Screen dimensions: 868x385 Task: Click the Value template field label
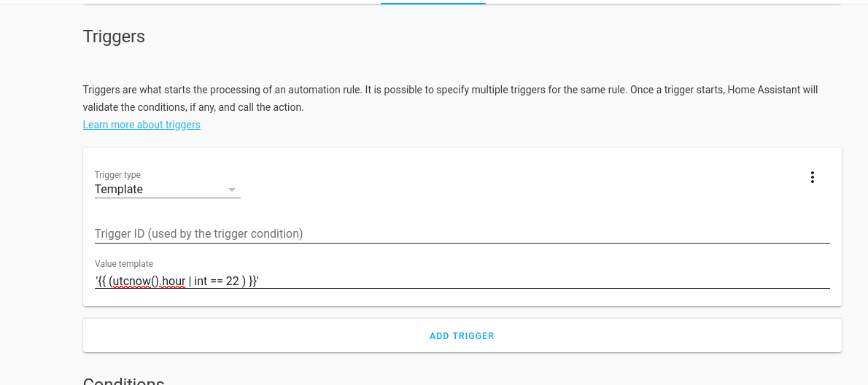[x=124, y=264]
